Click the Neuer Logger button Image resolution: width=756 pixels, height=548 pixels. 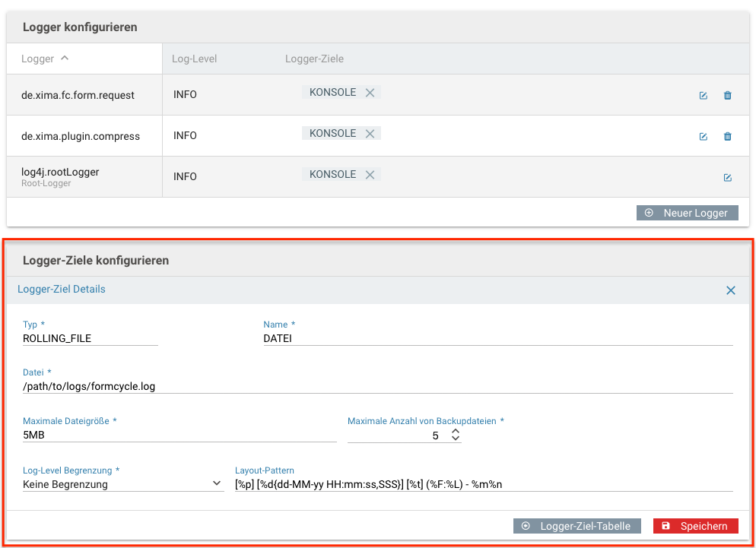tap(687, 213)
